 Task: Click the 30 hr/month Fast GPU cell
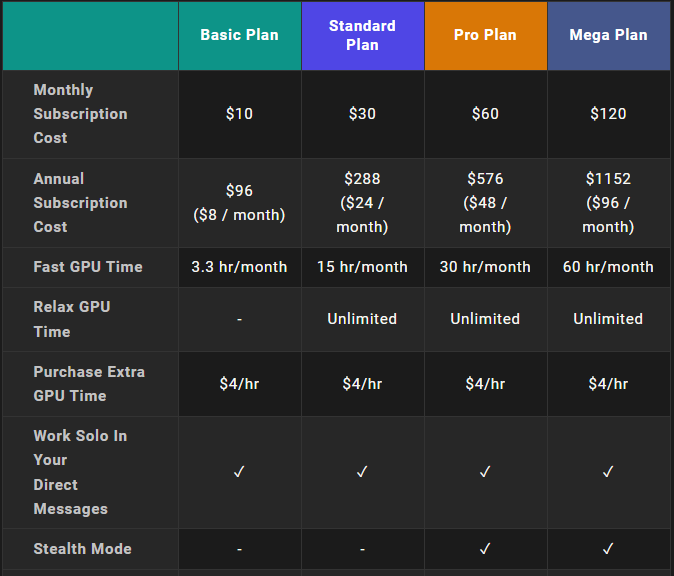pos(485,267)
